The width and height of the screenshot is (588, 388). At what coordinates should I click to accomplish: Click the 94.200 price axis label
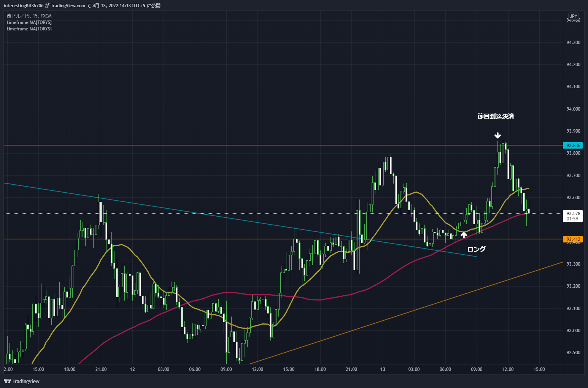point(573,65)
